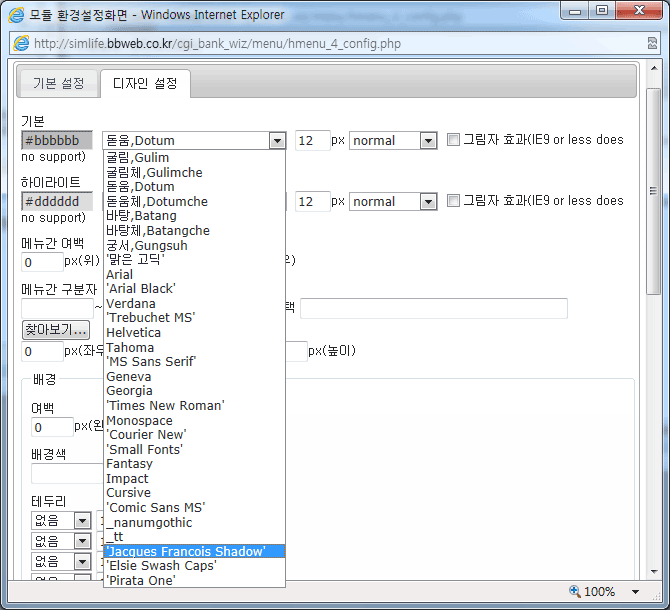This screenshot has height=610, width=670.
Task: Click the 메뉴간 여백 top margin input field
Action: pyautogui.click(x=42, y=262)
